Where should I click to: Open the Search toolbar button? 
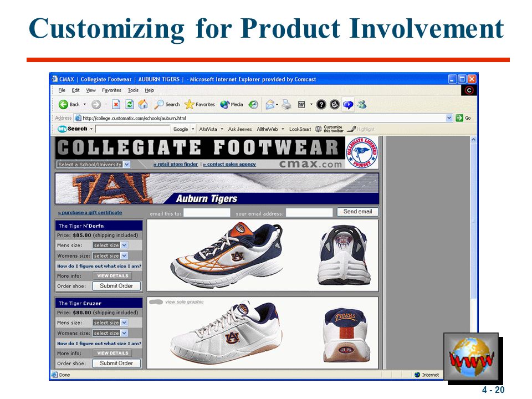tap(167, 105)
